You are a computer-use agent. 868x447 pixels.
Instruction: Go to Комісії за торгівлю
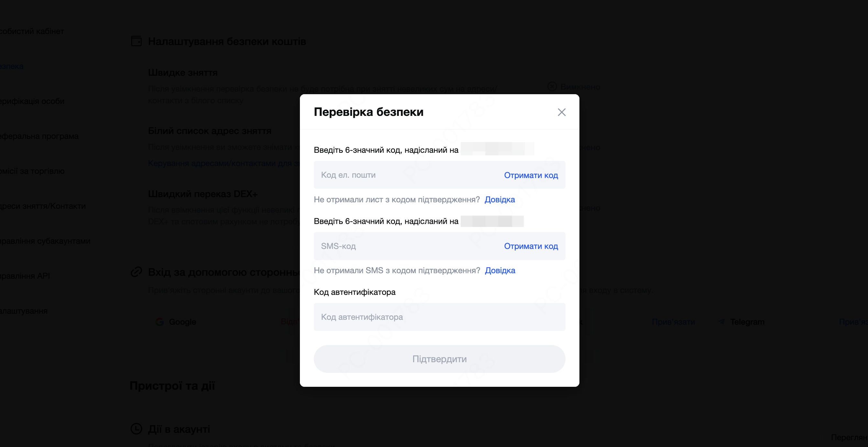[32, 171]
